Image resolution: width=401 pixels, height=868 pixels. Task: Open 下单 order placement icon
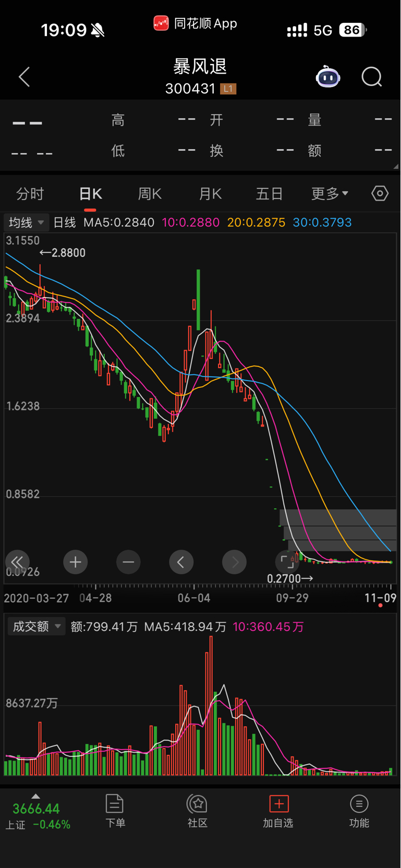115,803
